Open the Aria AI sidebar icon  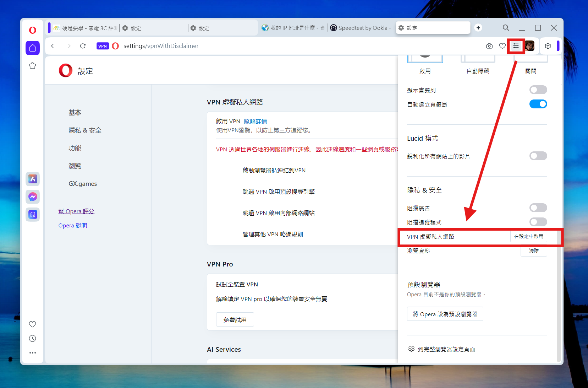(x=33, y=179)
